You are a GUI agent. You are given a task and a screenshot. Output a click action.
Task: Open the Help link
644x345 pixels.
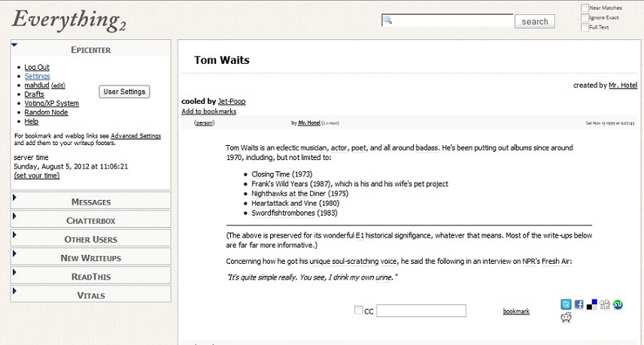pyautogui.click(x=31, y=122)
